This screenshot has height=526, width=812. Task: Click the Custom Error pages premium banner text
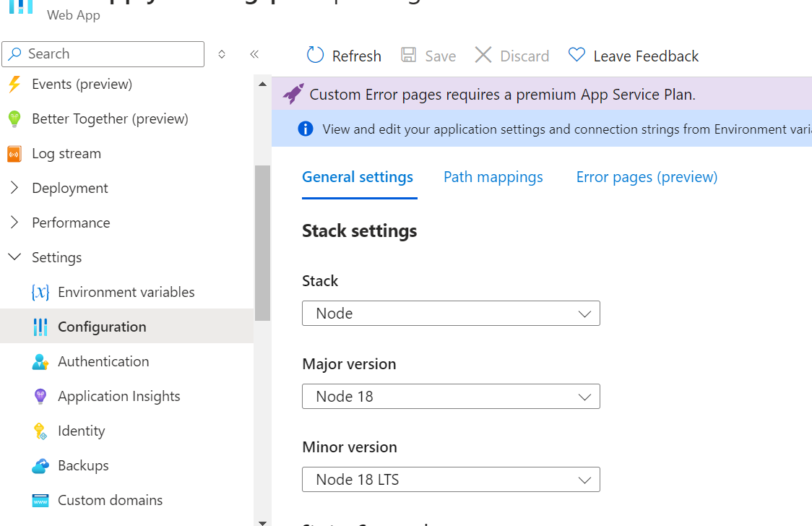tap(502, 95)
